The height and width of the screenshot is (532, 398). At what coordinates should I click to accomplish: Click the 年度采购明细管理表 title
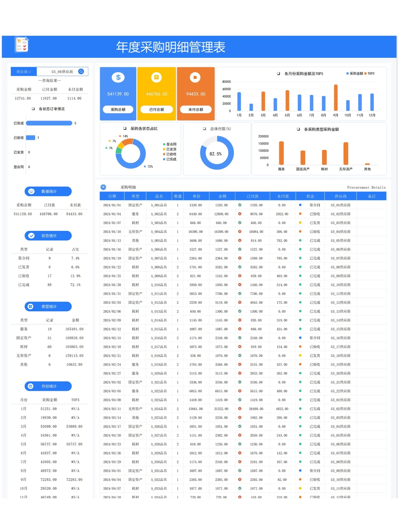[x=171, y=47]
